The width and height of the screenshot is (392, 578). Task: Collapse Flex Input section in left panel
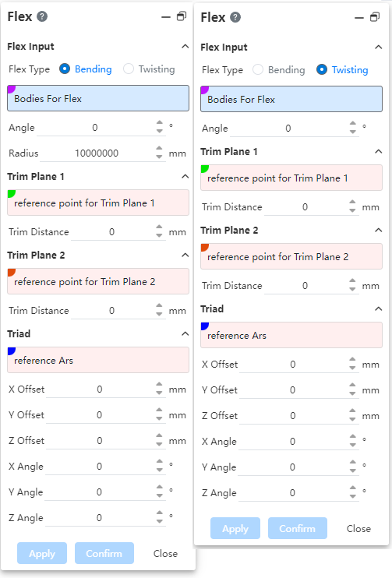(x=185, y=47)
